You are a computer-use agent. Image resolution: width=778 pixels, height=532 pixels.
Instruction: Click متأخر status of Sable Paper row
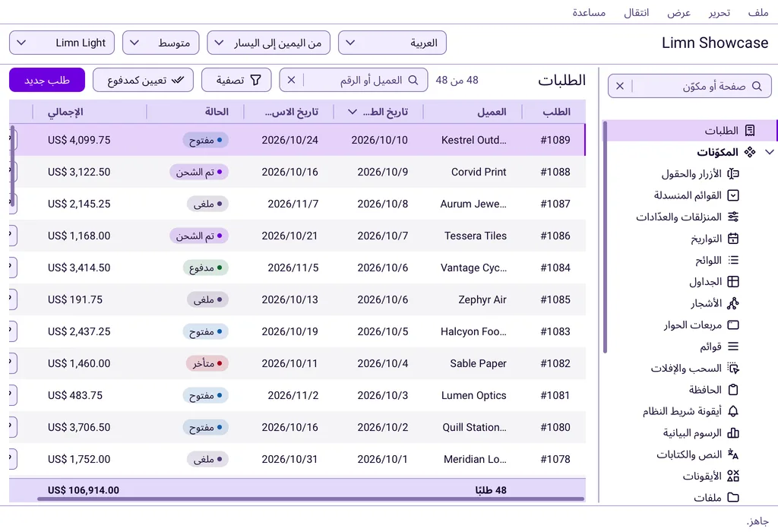[207, 364]
